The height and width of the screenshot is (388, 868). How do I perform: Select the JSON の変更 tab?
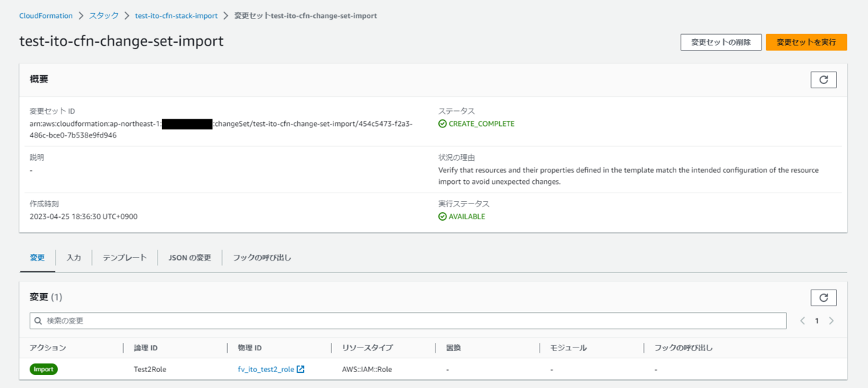click(x=190, y=258)
